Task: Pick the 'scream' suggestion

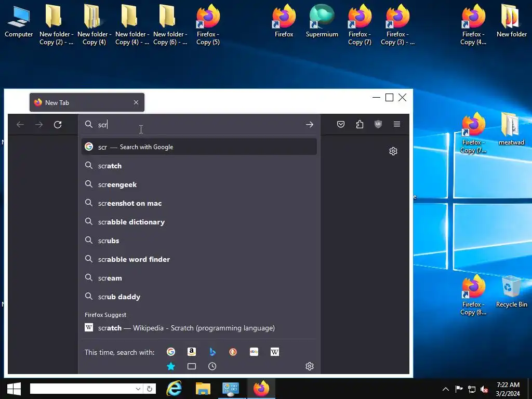Action: (199, 278)
